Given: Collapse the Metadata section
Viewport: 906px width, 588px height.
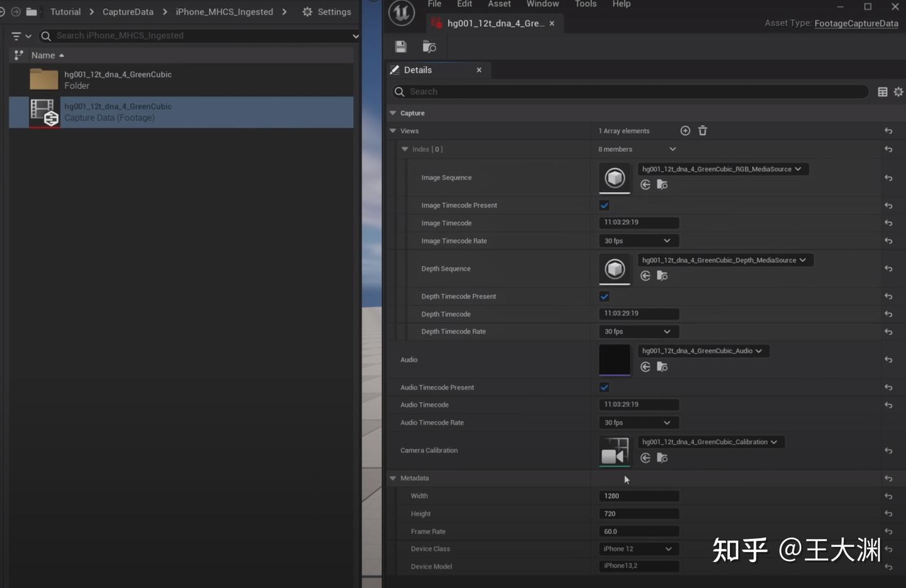Looking at the screenshot, I should 393,479.
